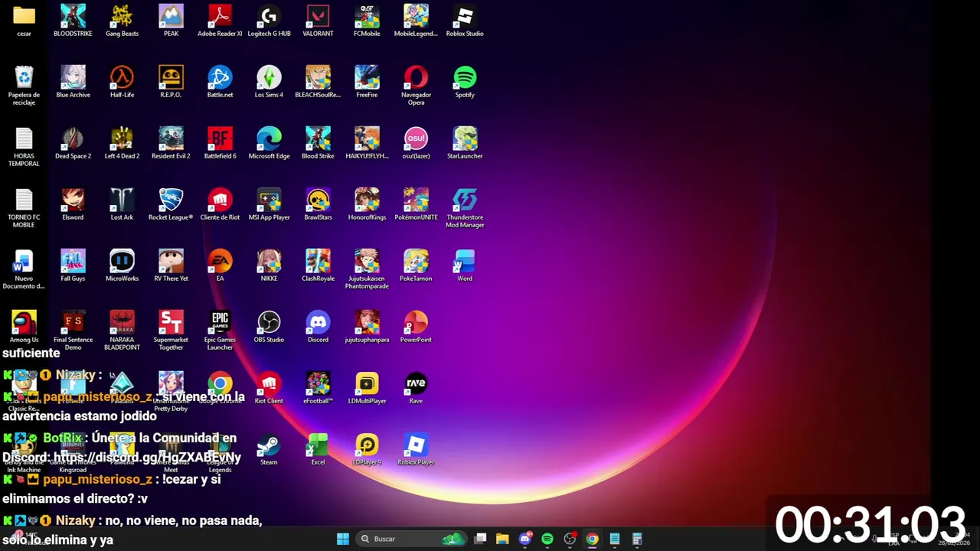
Task: Select the Battlefield 6 icon
Action: pyautogui.click(x=220, y=143)
